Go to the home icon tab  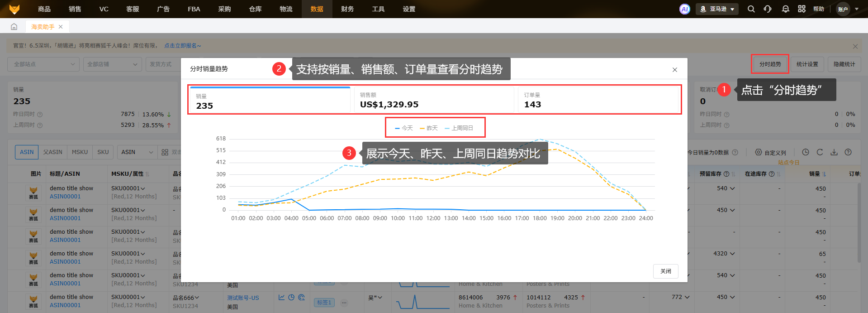tap(14, 27)
